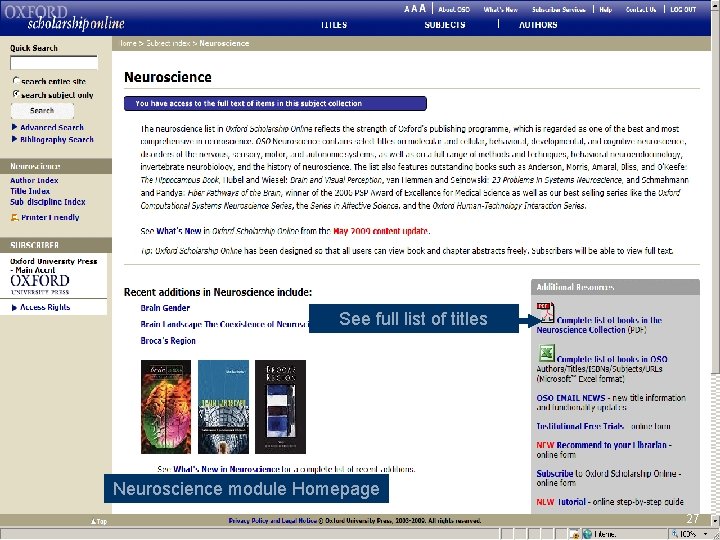The width and height of the screenshot is (720, 540).
Task: Open the Bibliography Search link
Action: tap(57, 139)
